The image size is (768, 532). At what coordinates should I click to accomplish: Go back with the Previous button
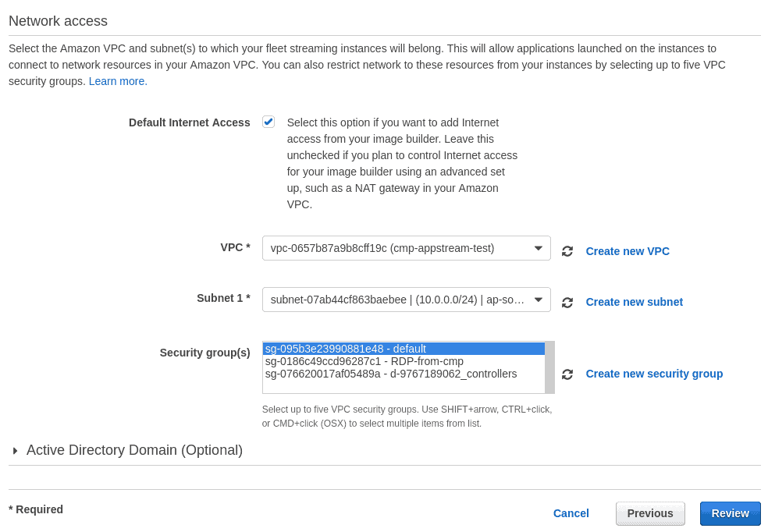pos(650,513)
